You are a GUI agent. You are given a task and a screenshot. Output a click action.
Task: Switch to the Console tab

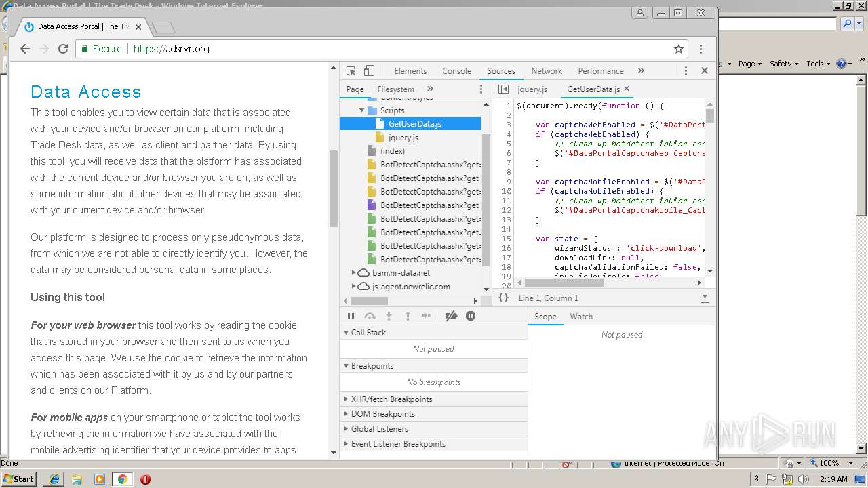pyautogui.click(x=457, y=71)
